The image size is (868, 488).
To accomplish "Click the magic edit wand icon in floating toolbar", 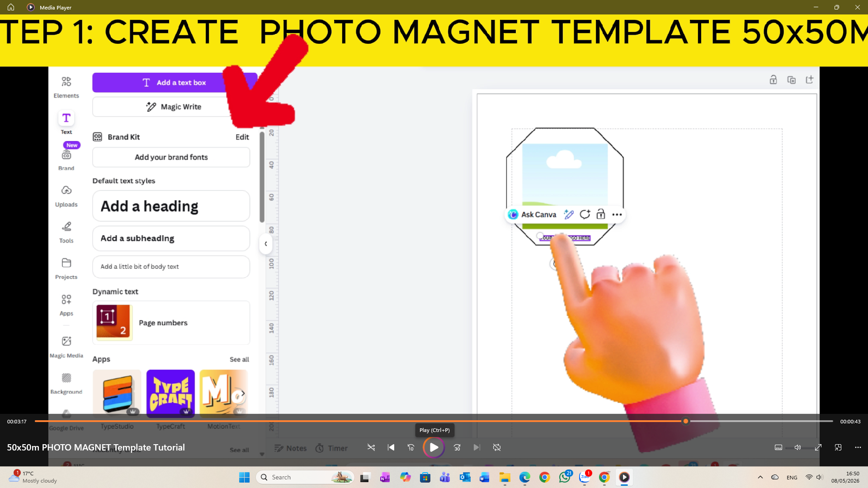I will (569, 215).
